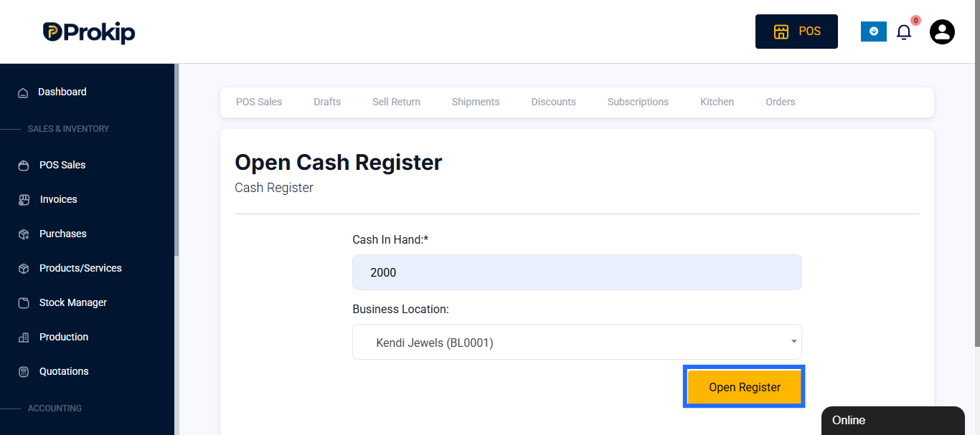This screenshot has width=980, height=435.
Task: Click the Prokip logo
Action: click(x=88, y=32)
